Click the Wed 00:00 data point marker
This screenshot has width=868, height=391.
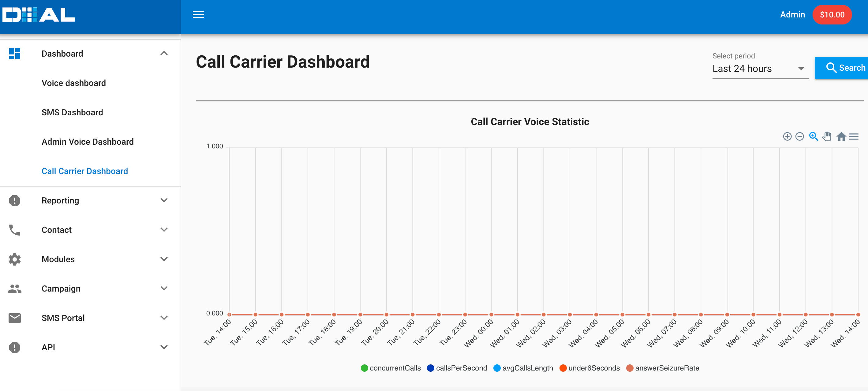point(491,315)
